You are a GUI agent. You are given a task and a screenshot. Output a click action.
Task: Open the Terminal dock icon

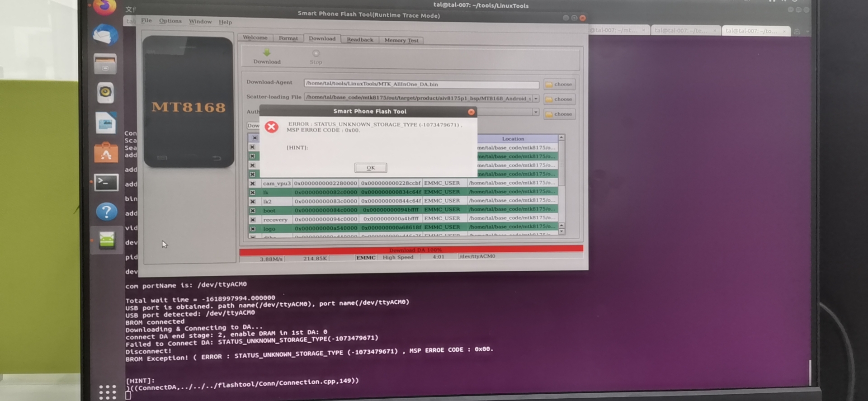[x=106, y=183]
